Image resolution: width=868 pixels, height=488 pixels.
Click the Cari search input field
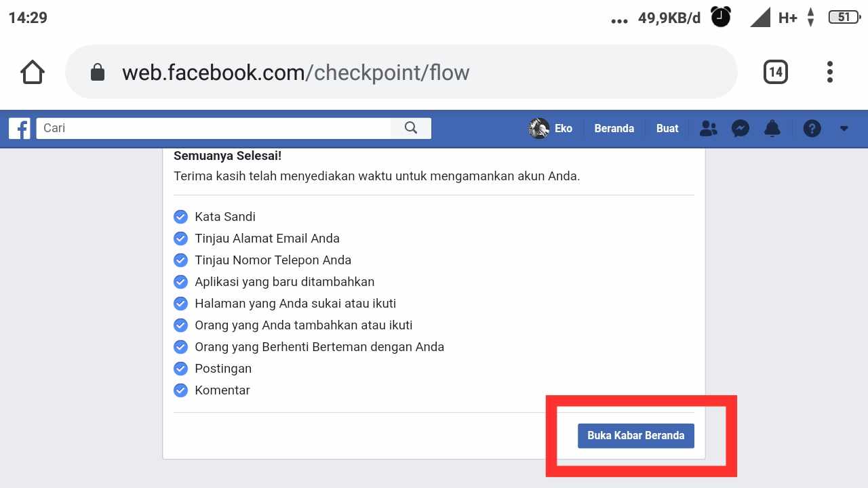(x=203, y=127)
